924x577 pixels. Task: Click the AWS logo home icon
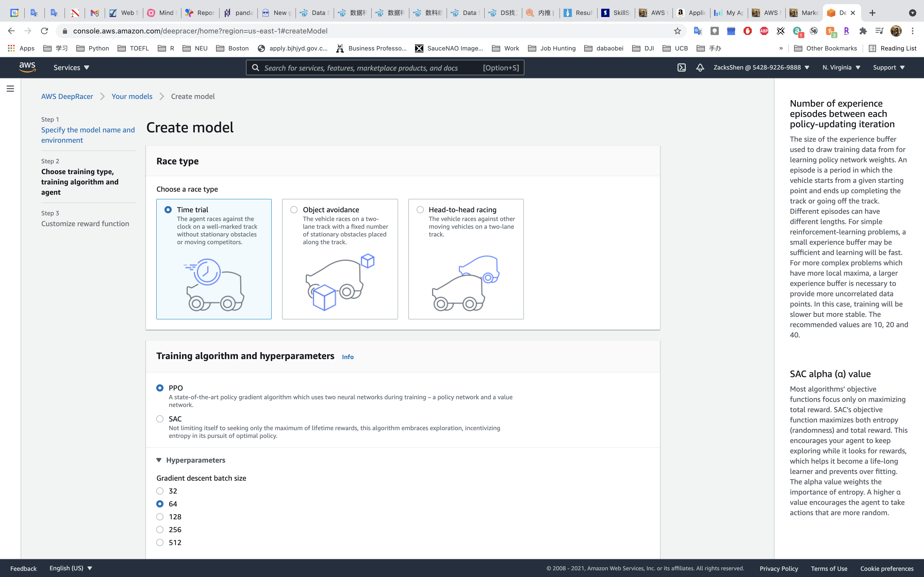pos(28,67)
